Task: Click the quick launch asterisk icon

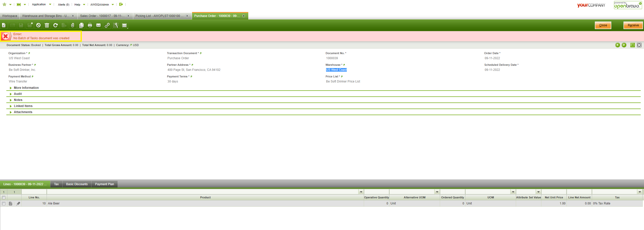Action: click(4, 5)
